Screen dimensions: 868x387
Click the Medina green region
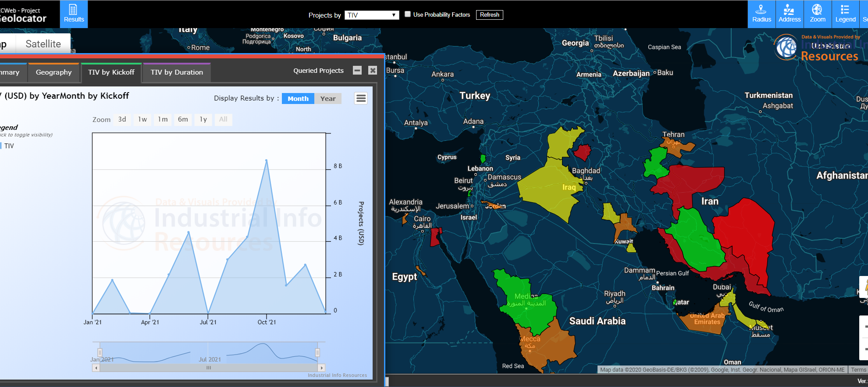click(x=526, y=303)
